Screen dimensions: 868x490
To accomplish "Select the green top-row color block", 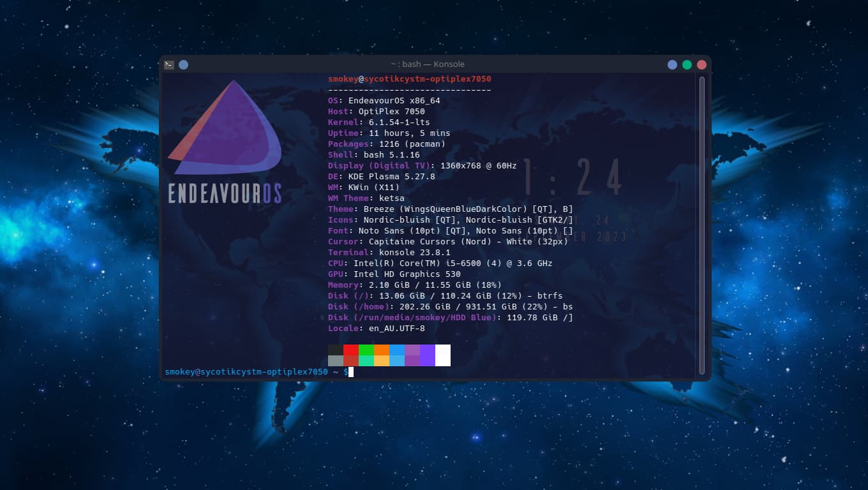I will coord(366,350).
